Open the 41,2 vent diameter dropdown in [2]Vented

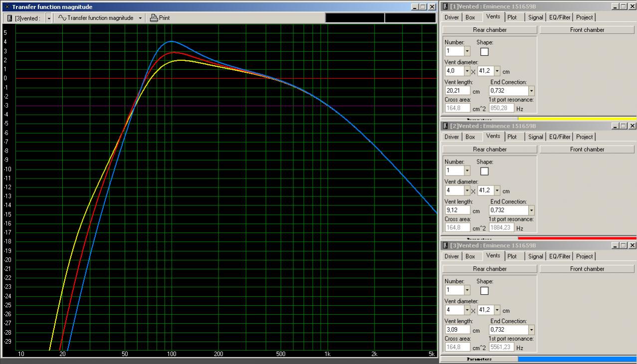(x=497, y=190)
